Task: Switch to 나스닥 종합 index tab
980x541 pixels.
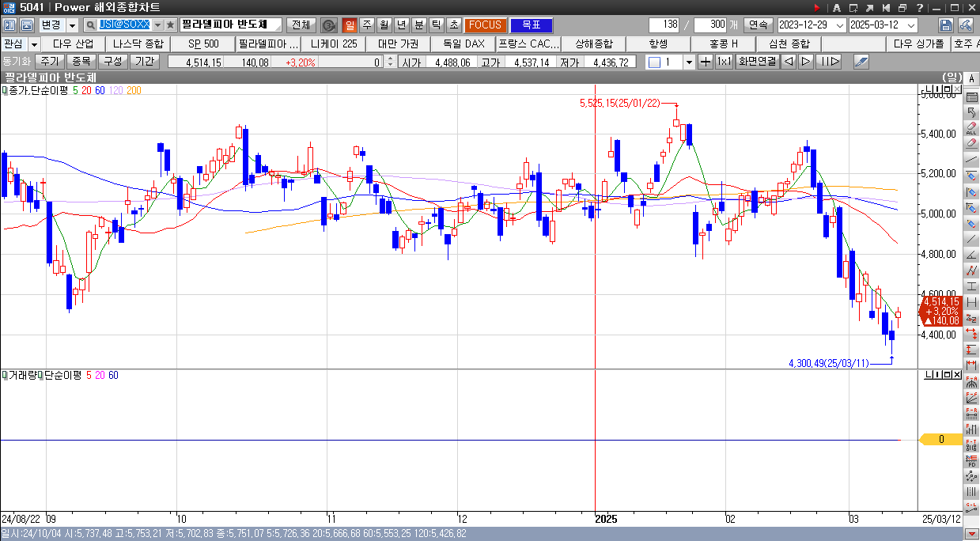Action: click(x=138, y=44)
